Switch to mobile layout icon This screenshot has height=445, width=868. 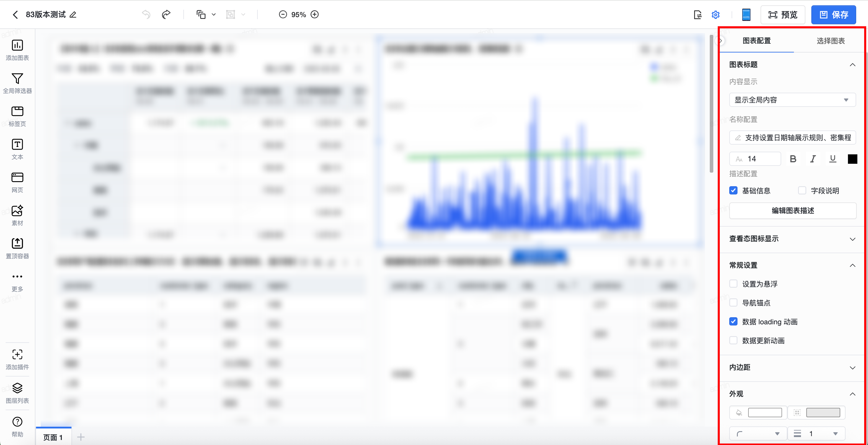746,14
